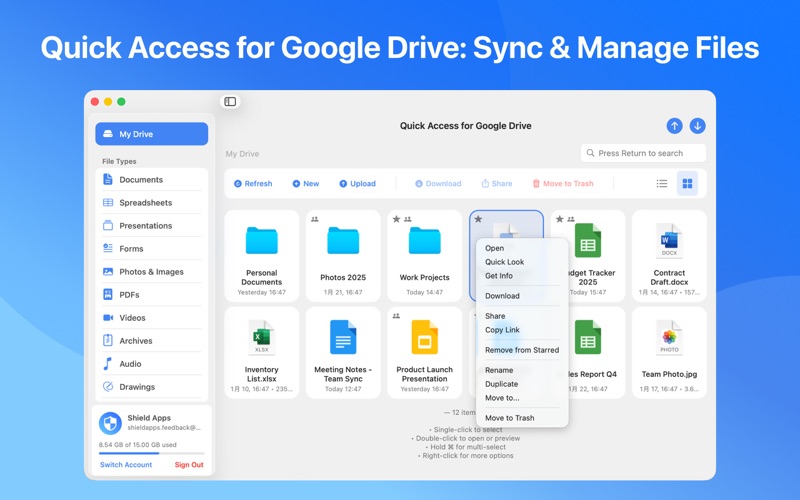The image size is (800, 500).
Task: Click the star on Work Projects
Action: pyautogui.click(x=396, y=219)
